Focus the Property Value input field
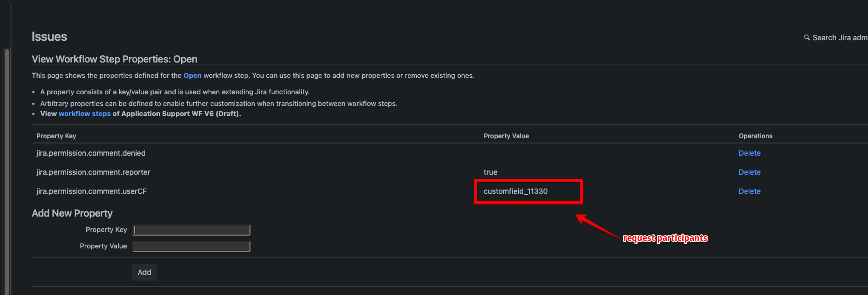This screenshot has width=868, height=295. [x=191, y=246]
